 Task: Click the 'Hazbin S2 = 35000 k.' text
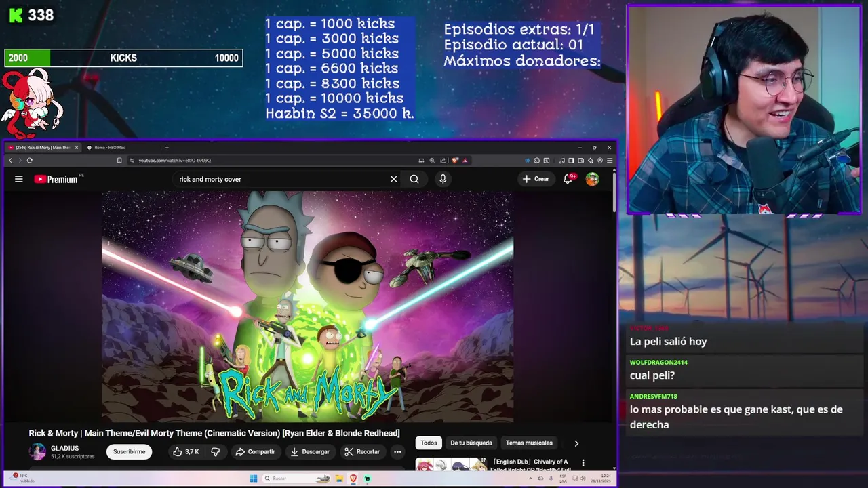click(x=339, y=113)
